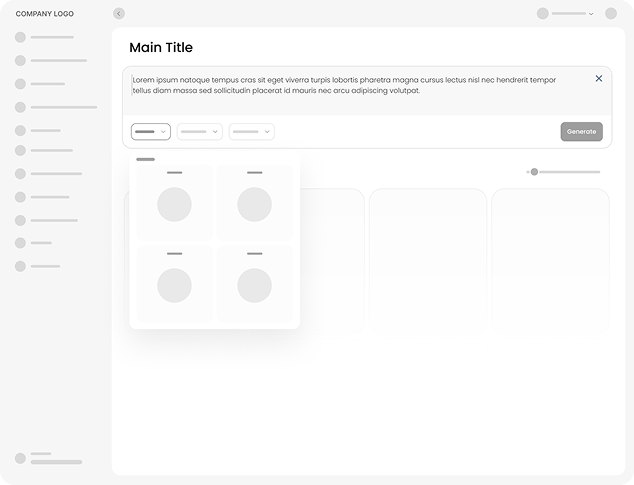Click inside the Lorem ipsum prompt text field

point(350,86)
